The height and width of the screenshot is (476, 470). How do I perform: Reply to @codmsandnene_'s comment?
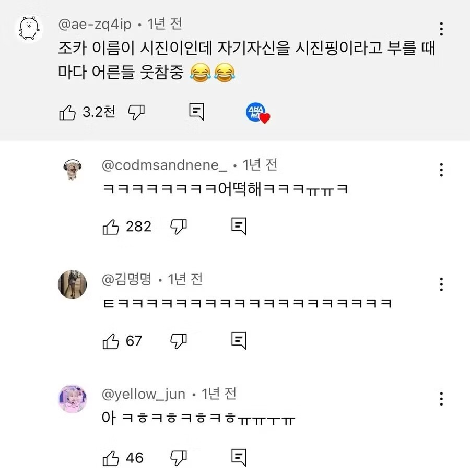click(x=239, y=226)
